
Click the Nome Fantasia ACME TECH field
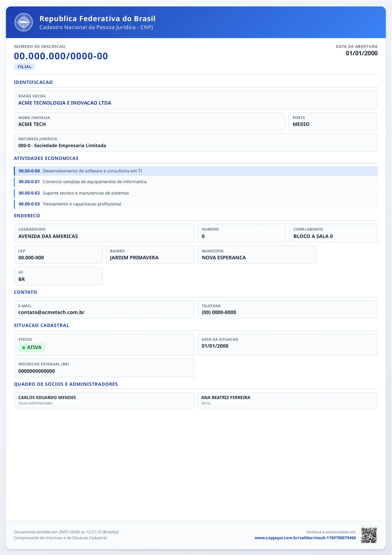pos(149,121)
